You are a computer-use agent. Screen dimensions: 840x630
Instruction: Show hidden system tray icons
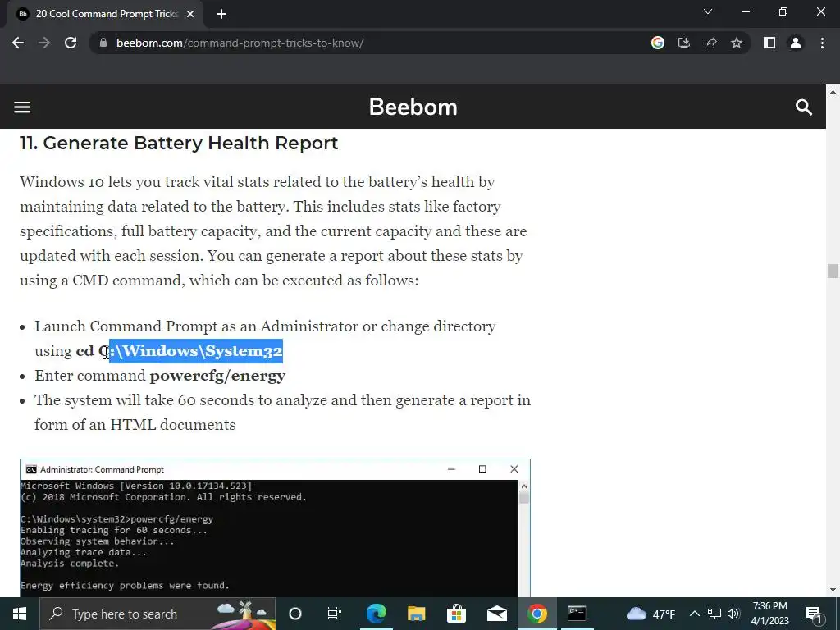point(694,614)
